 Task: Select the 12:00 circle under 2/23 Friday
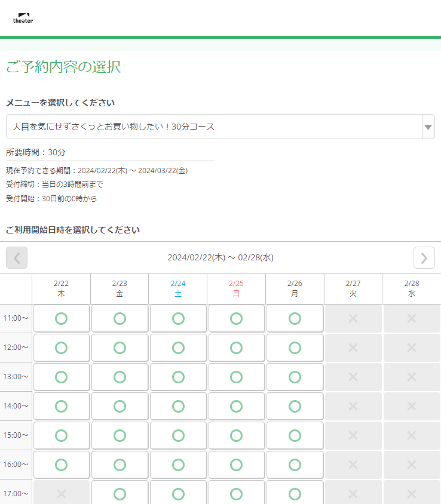click(x=120, y=348)
